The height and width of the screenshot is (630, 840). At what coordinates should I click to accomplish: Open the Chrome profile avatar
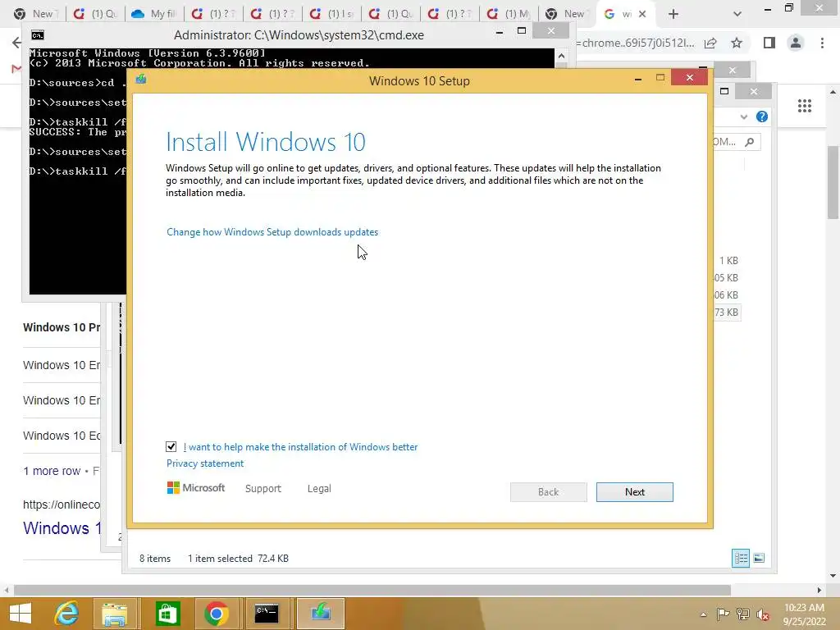tap(796, 43)
